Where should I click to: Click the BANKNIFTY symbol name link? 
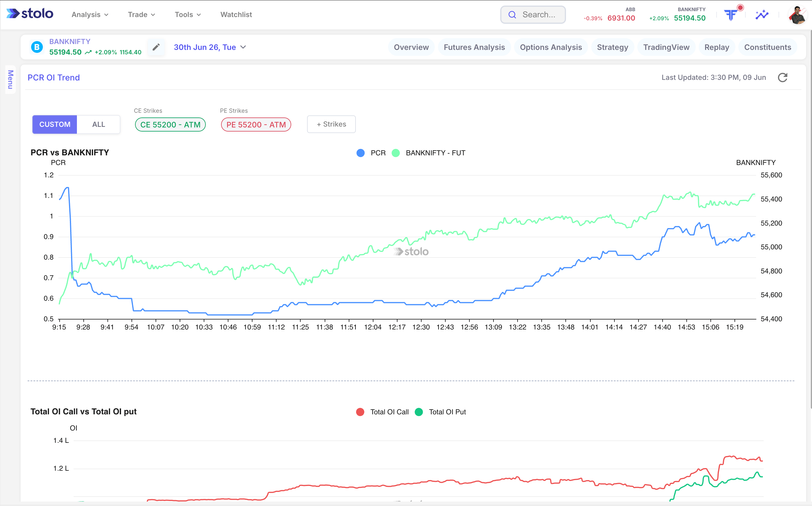70,41
